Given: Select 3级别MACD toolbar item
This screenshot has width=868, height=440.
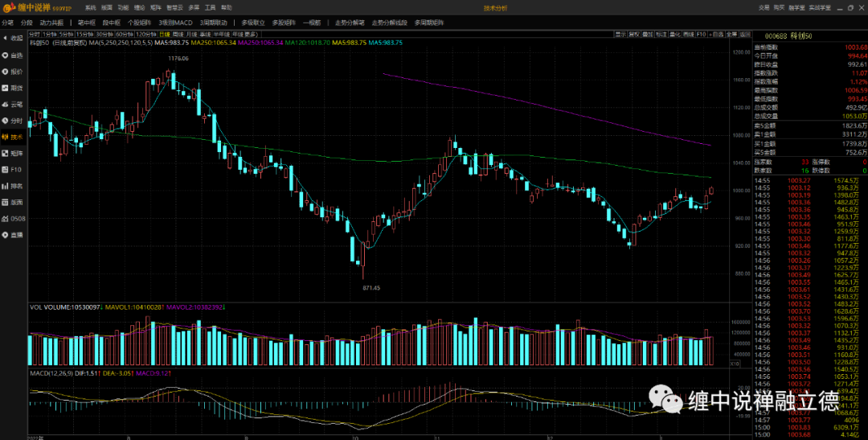Looking at the screenshot, I should [175, 23].
